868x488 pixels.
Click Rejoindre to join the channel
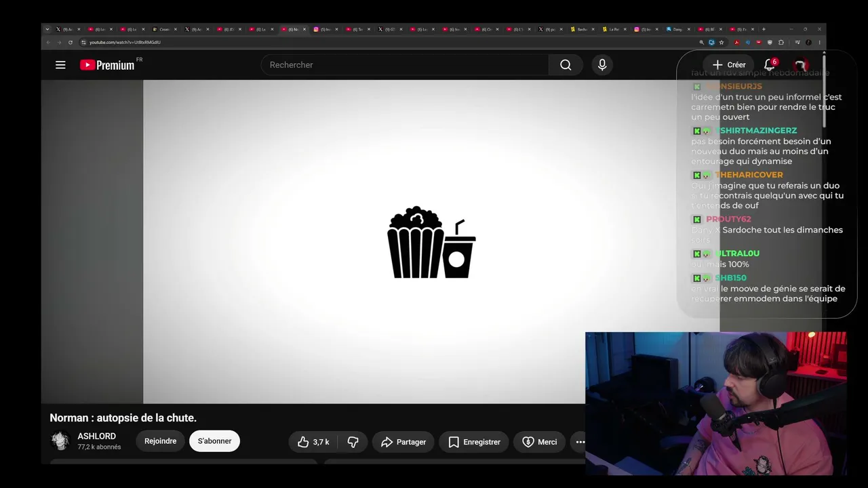click(x=161, y=441)
